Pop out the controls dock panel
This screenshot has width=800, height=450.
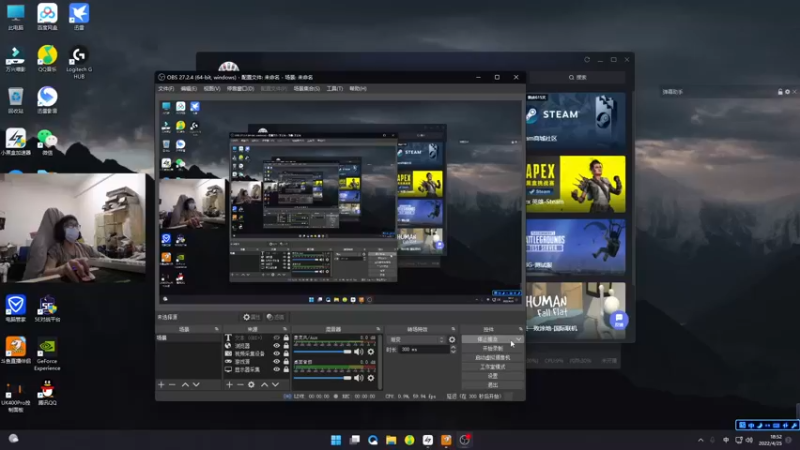(520, 329)
